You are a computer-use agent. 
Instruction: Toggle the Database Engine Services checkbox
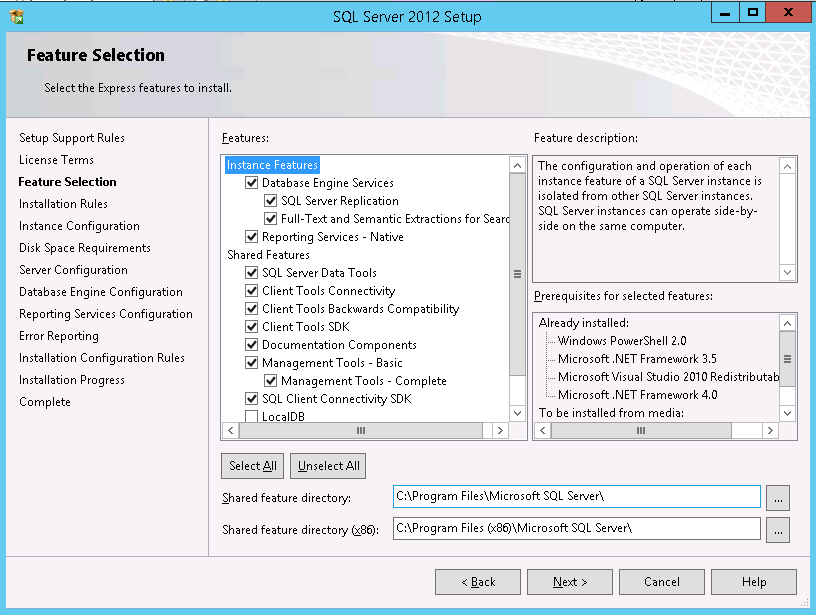[251, 183]
